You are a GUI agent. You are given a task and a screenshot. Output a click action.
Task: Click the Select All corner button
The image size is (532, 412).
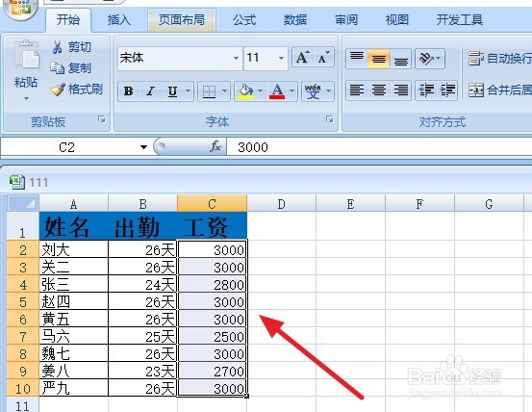(23, 203)
